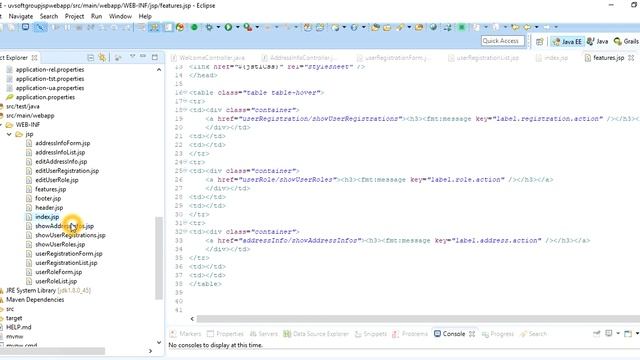Open the Navigate menu
The height and width of the screenshot is (360, 640).
(21, 16)
